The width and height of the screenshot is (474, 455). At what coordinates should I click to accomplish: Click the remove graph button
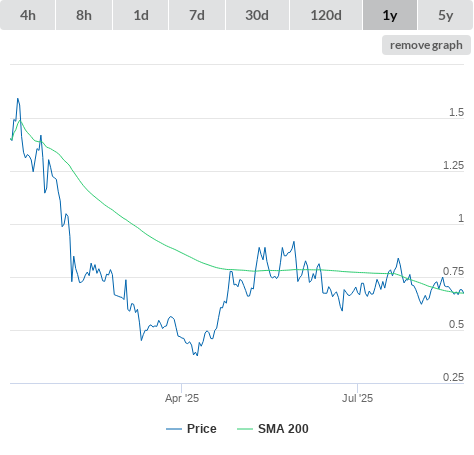click(426, 45)
